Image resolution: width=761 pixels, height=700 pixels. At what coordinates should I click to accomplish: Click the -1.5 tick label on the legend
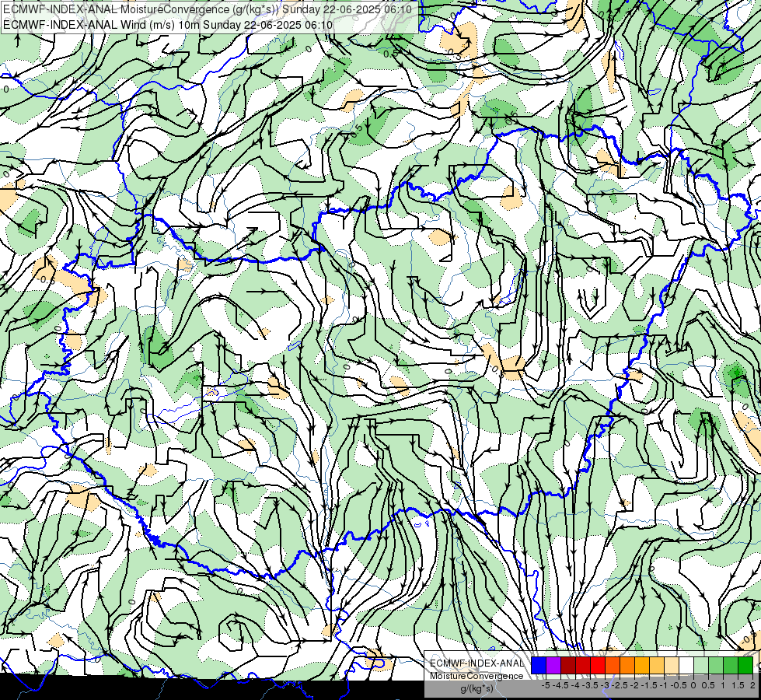point(649,685)
